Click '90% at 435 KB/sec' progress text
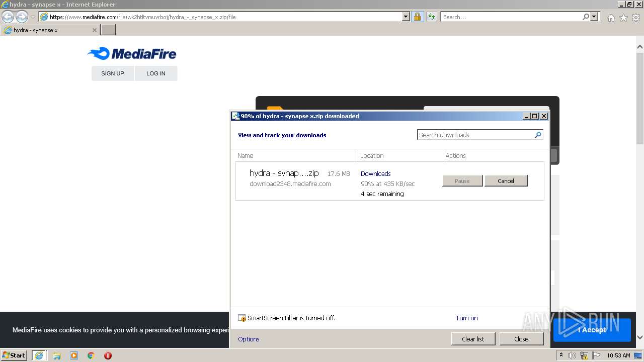 (x=388, y=184)
